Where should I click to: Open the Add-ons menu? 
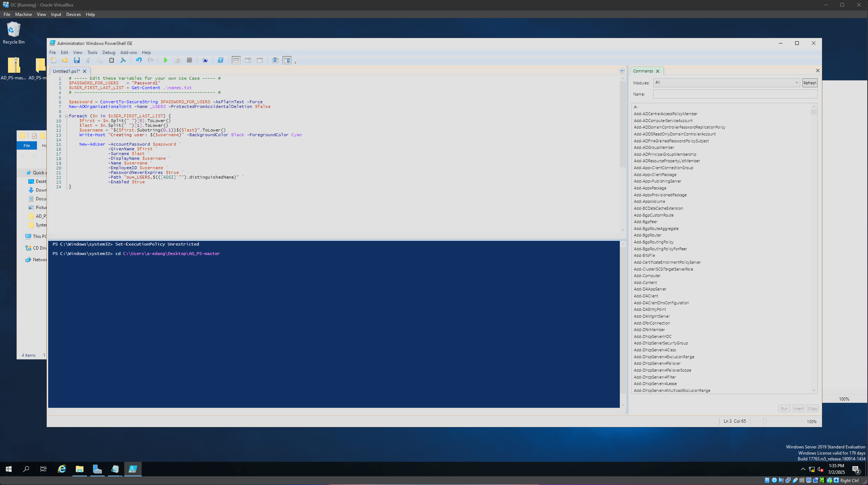(128, 53)
